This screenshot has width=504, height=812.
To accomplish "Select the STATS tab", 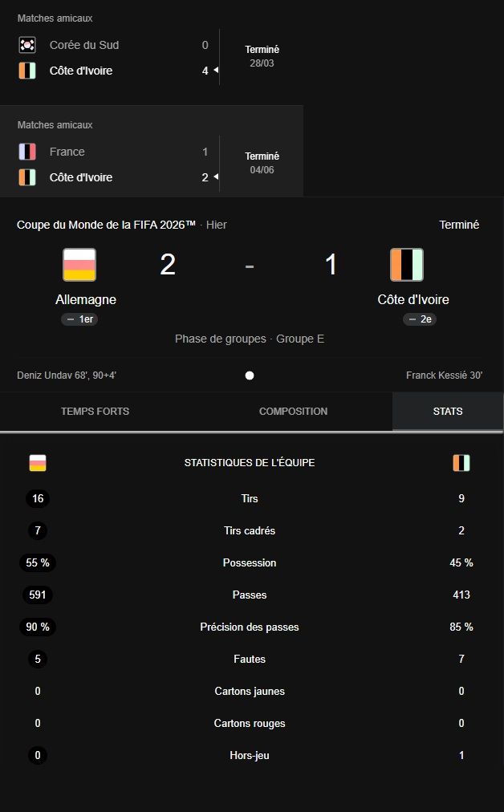I will pos(448,411).
